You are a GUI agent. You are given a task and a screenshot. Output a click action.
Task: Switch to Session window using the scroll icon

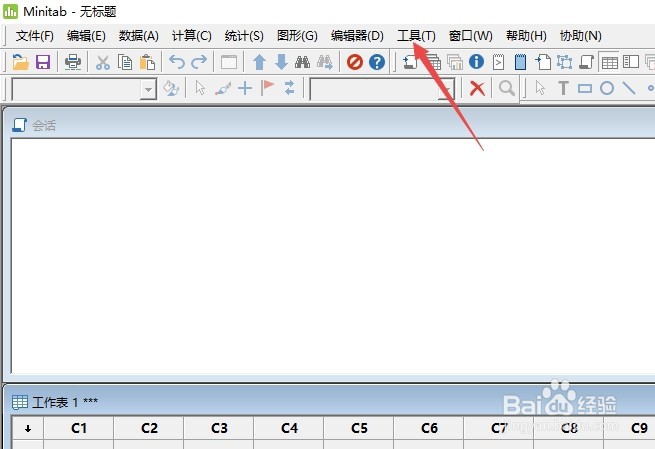click(586, 62)
